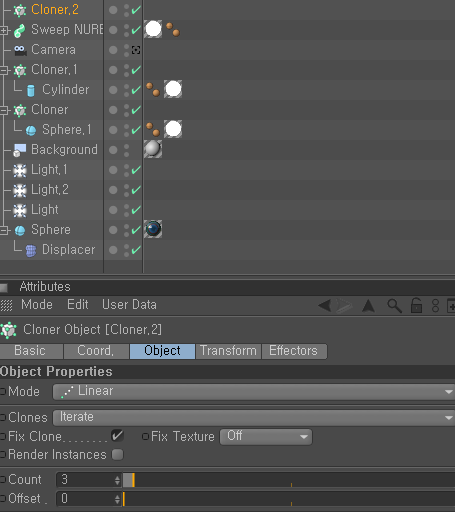Viewport: 455px width, 512px height.
Task: Collapse the Cloner.1 tree node
Action: point(4,70)
